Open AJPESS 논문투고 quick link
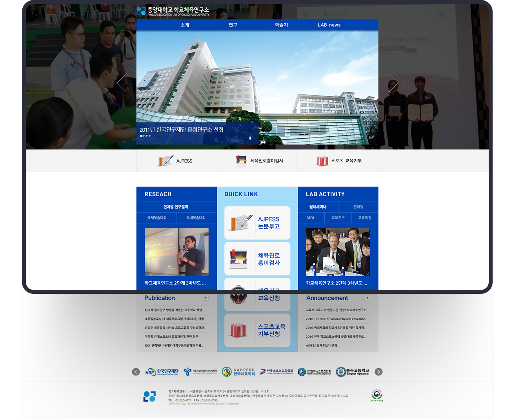The width and height of the screenshot is (513, 420). pos(257,223)
